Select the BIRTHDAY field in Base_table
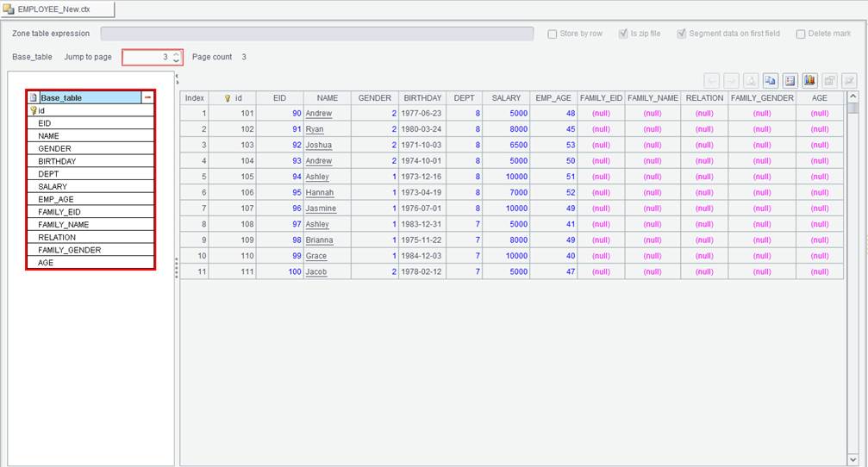 pos(91,161)
